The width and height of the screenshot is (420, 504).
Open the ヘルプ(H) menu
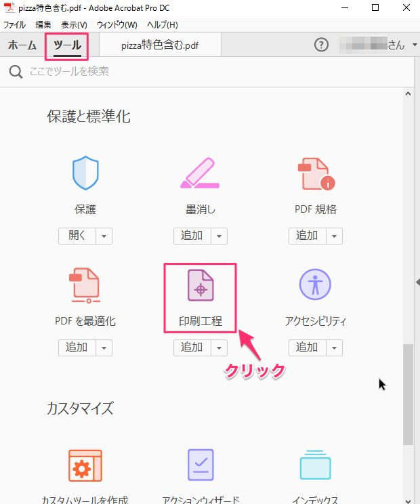click(x=163, y=25)
